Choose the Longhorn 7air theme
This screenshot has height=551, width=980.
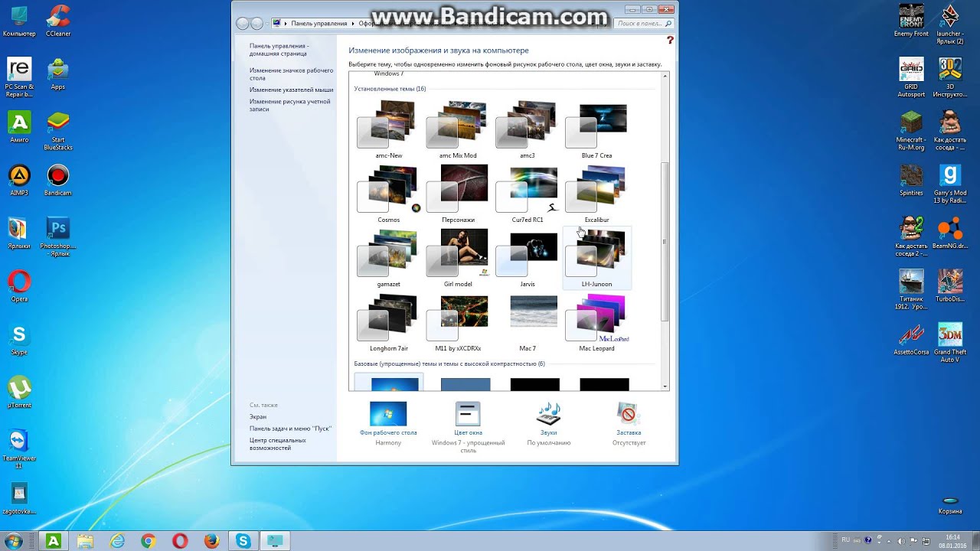click(388, 322)
